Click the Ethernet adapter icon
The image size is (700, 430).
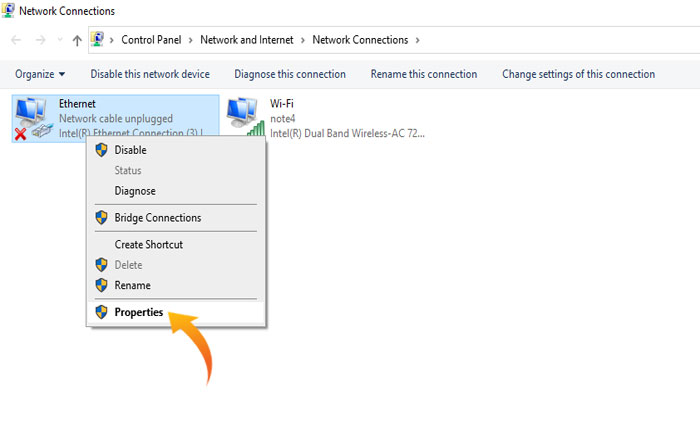pyautogui.click(x=33, y=118)
